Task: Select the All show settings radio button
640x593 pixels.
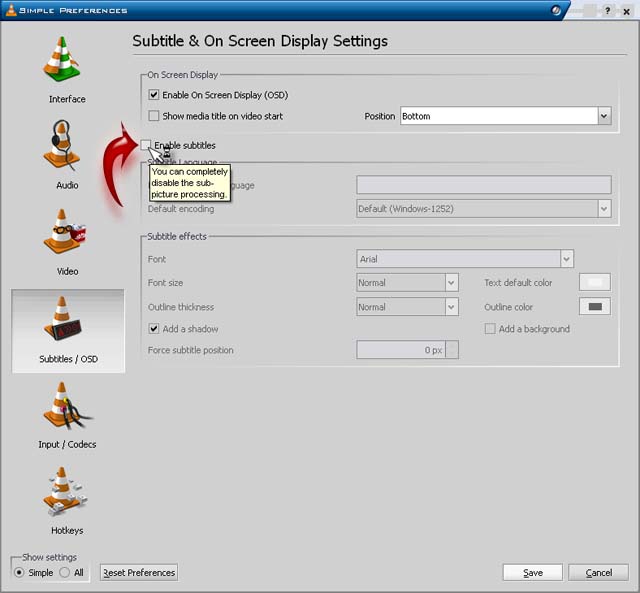Action: pyautogui.click(x=65, y=572)
